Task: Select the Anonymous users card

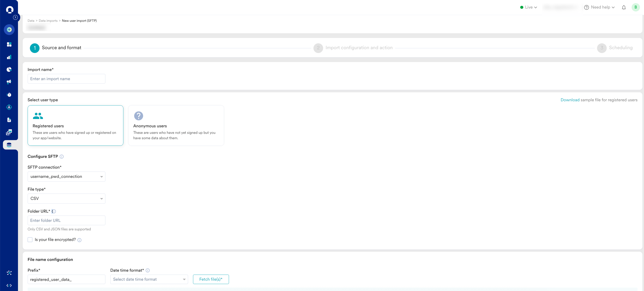Action: pyautogui.click(x=176, y=125)
